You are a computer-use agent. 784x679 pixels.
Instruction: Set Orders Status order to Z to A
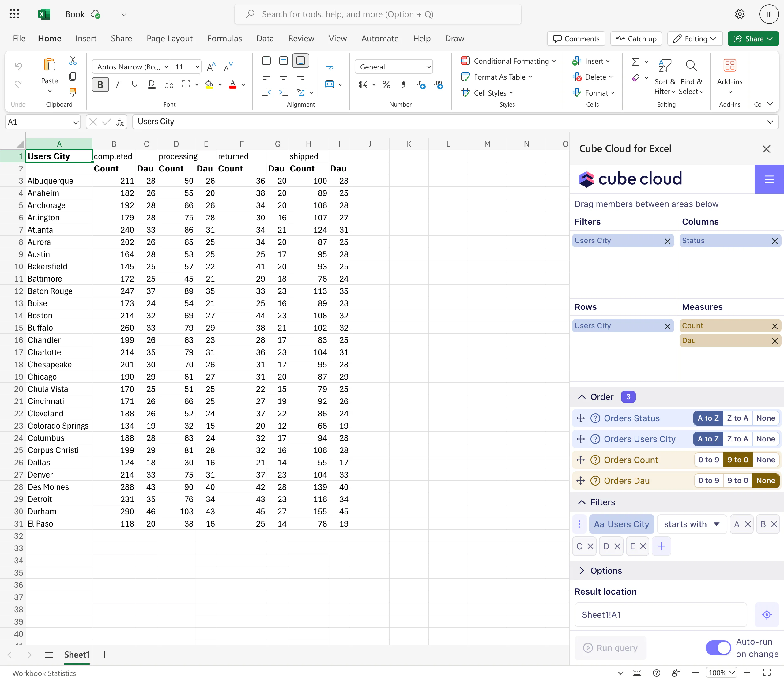(737, 418)
